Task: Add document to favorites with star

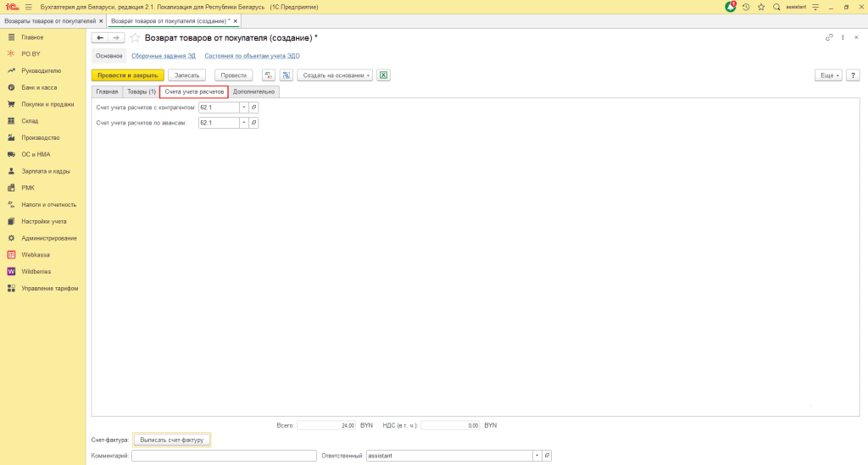Action: pyautogui.click(x=135, y=38)
